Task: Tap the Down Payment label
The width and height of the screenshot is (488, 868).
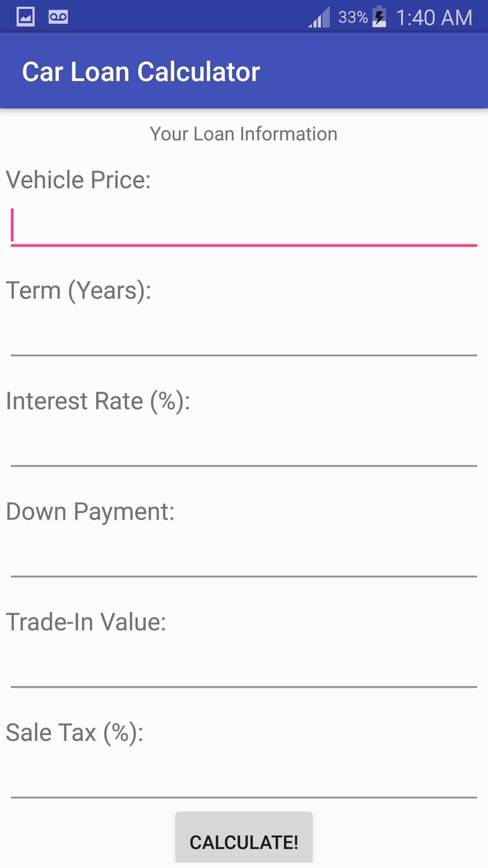Action: (x=90, y=512)
